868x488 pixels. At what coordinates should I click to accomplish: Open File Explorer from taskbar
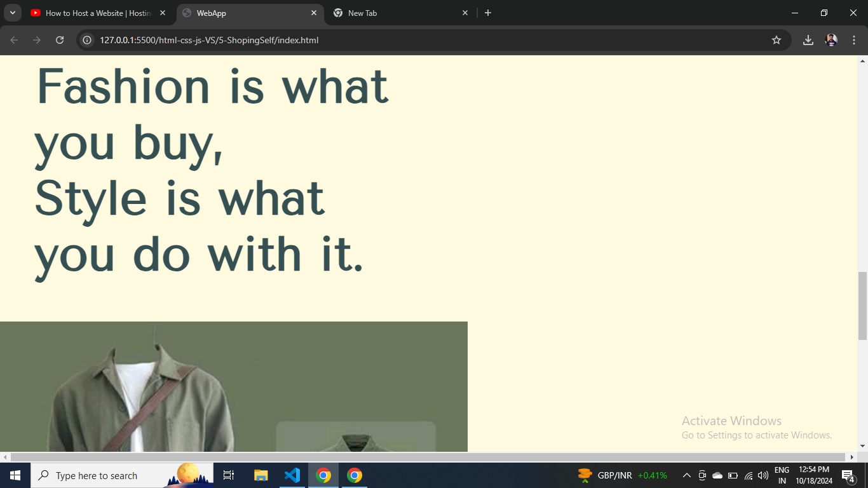261,475
